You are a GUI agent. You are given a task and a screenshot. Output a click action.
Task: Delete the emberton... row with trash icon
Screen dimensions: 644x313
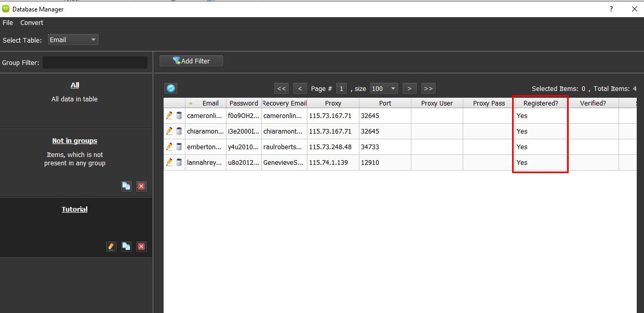pos(179,147)
